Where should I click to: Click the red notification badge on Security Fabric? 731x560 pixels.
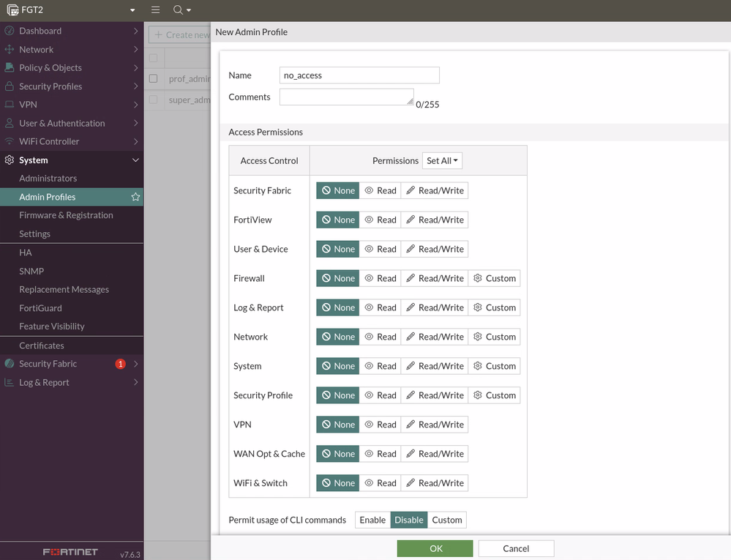click(120, 364)
